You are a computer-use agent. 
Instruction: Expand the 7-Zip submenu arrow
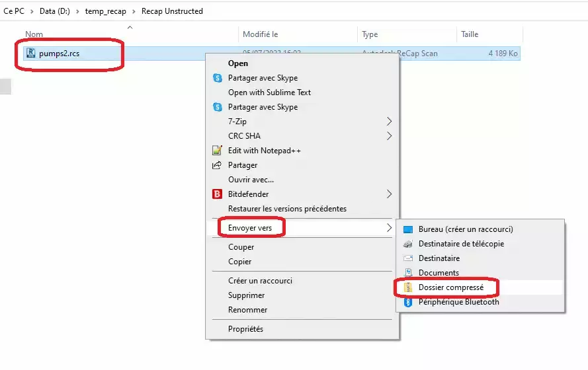point(389,122)
